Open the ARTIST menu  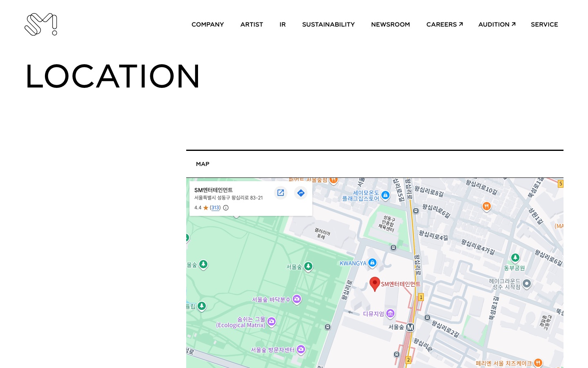point(252,25)
